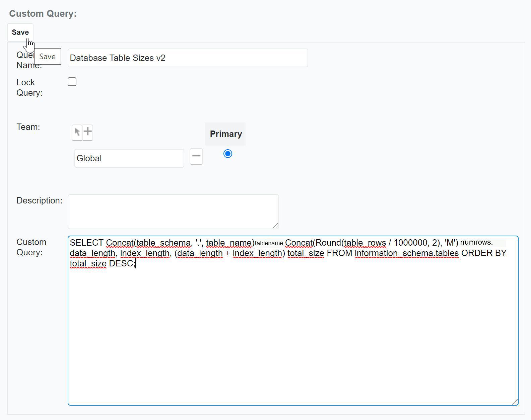
Task: Toggle the Lock Query checkbox
Action: [72, 82]
